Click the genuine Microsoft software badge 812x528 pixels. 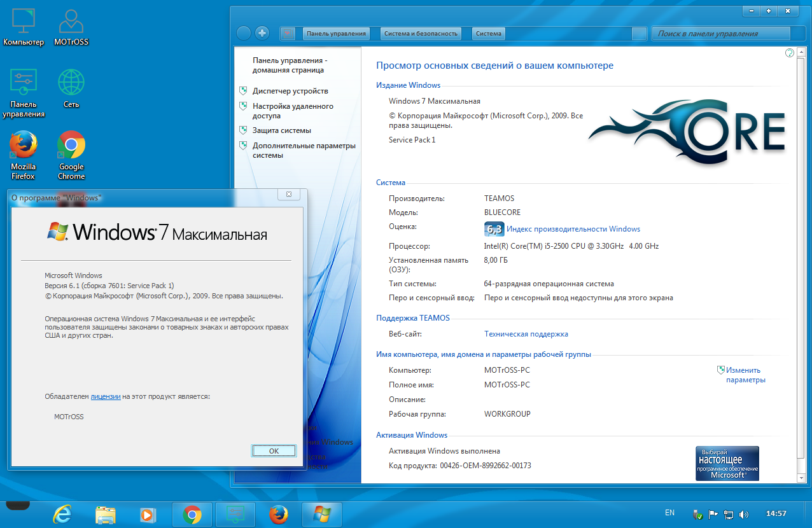pyautogui.click(x=727, y=463)
